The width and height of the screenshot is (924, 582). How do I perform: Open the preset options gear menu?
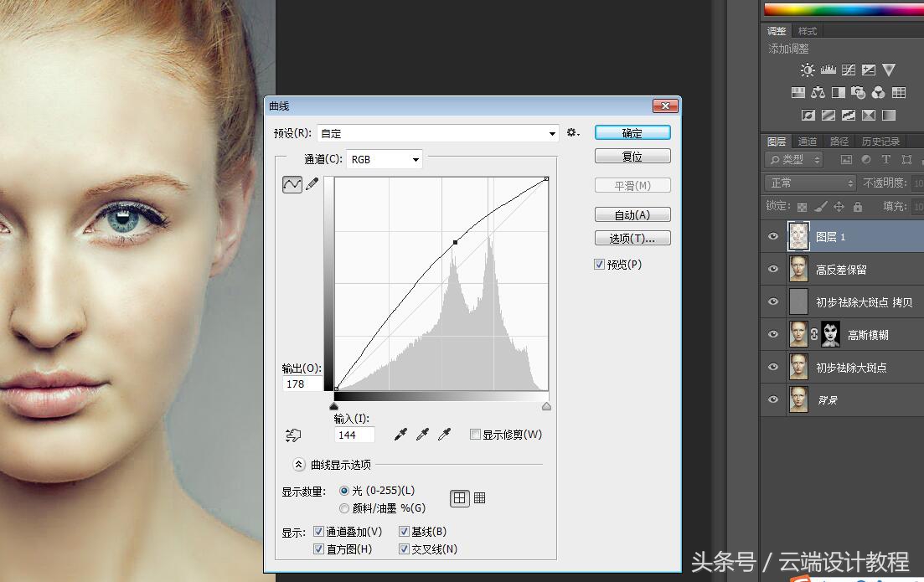point(573,133)
